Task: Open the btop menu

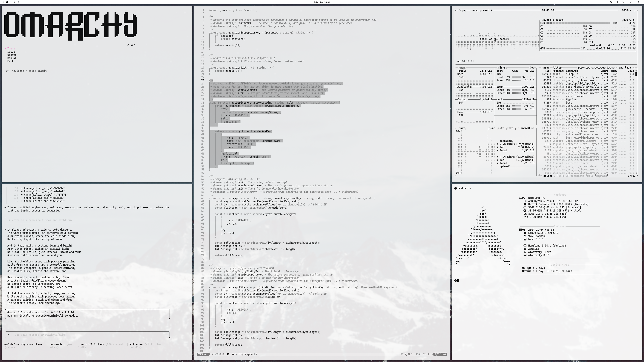Action: pyautogui.click(x=474, y=11)
